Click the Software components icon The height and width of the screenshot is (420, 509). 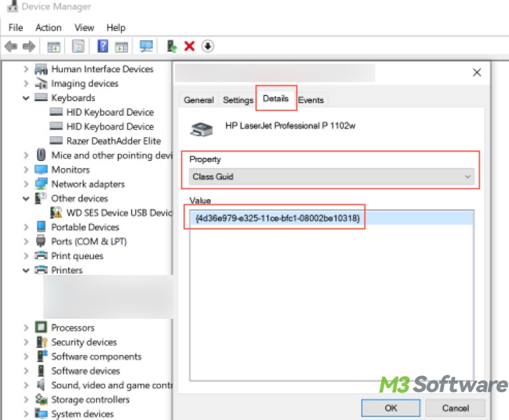pos(42,356)
